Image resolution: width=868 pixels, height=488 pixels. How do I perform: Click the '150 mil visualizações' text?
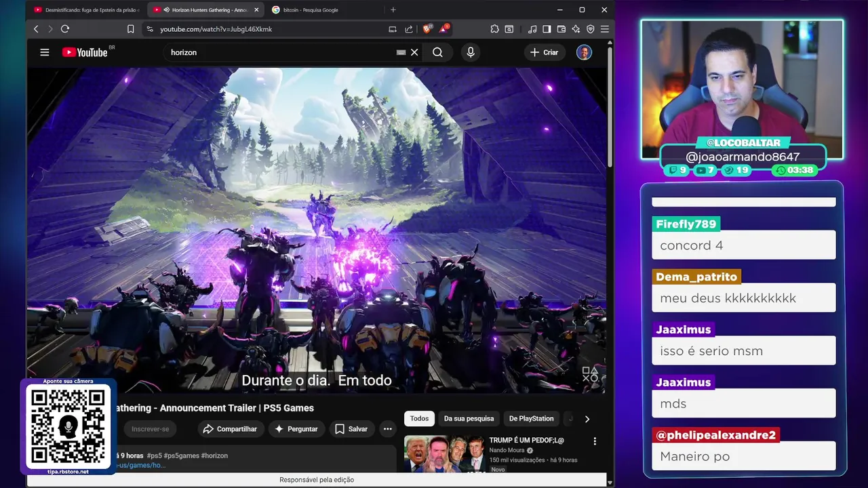[517, 460]
